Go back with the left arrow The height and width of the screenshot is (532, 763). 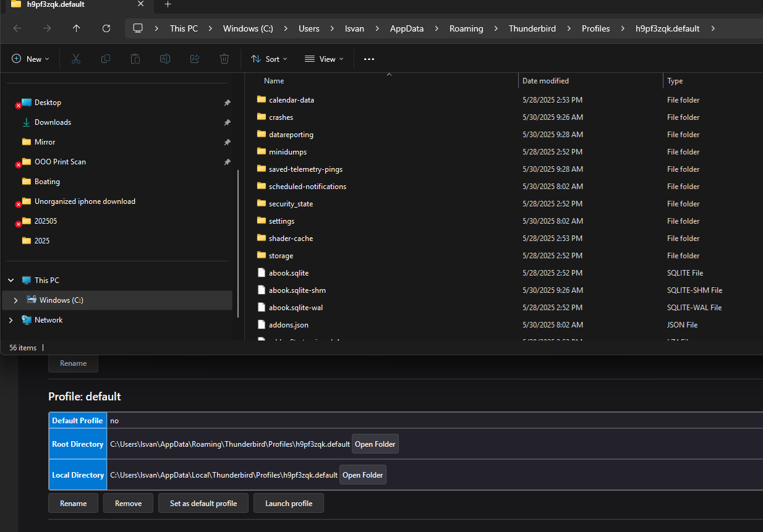point(17,28)
